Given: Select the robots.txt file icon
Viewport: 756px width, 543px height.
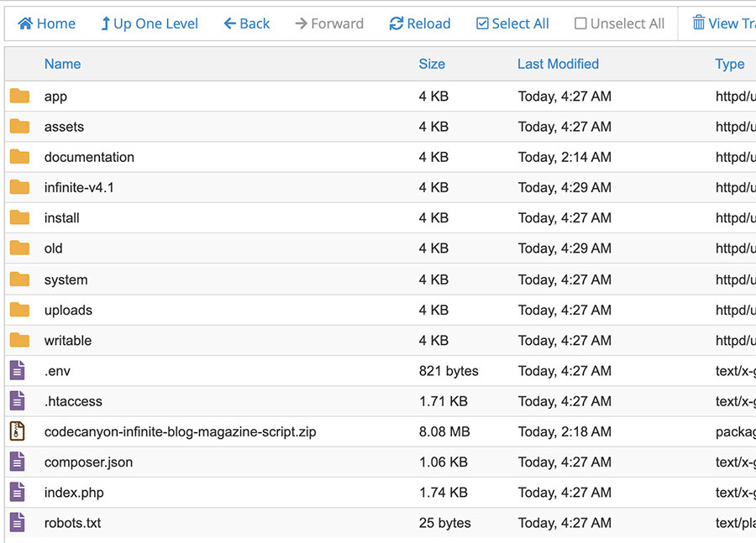Looking at the screenshot, I should 18,523.
